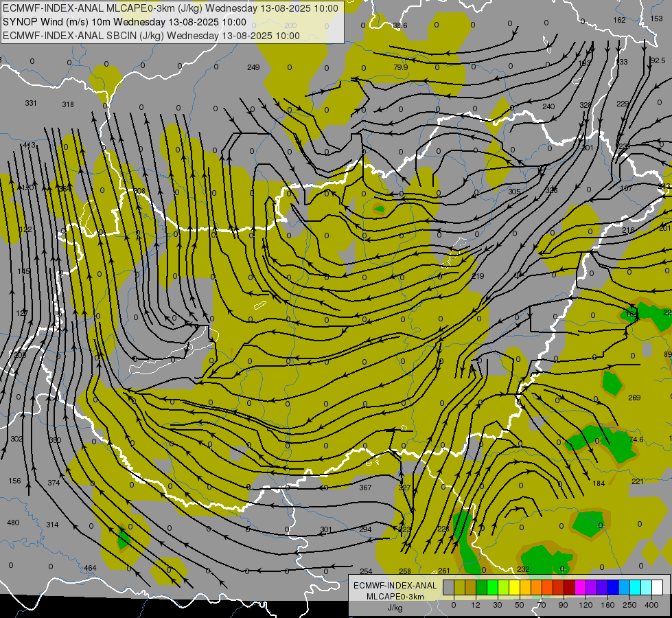Image resolution: width=672 pixels, height=618 pixels.
Task: Click the MLCAPE0-3km title line
Action: pos(170,8)
